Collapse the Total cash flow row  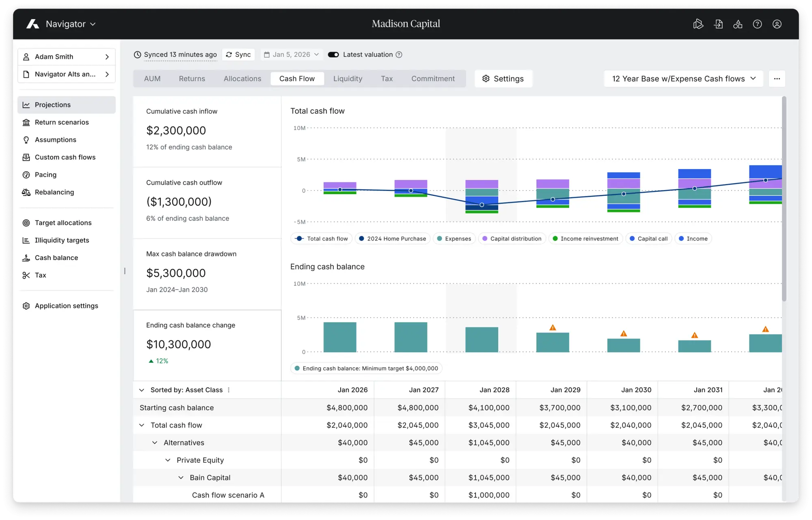(x=142, y=425)
